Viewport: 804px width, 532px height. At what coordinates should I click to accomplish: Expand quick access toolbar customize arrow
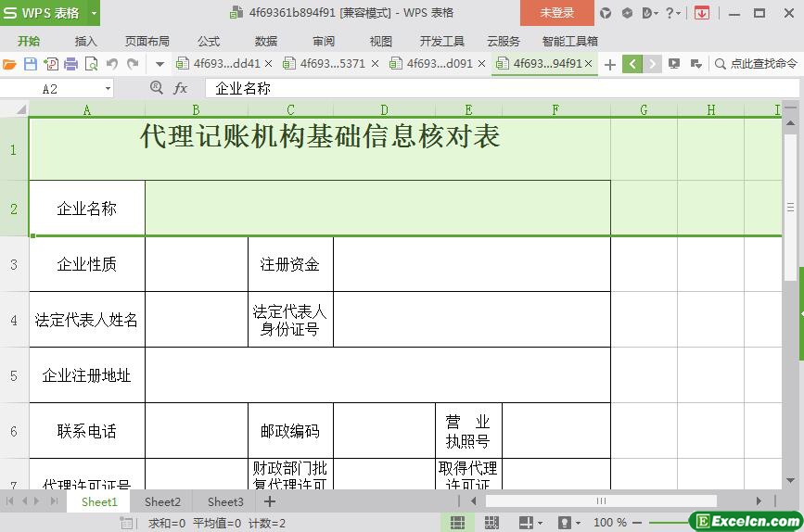click(160, 64)
